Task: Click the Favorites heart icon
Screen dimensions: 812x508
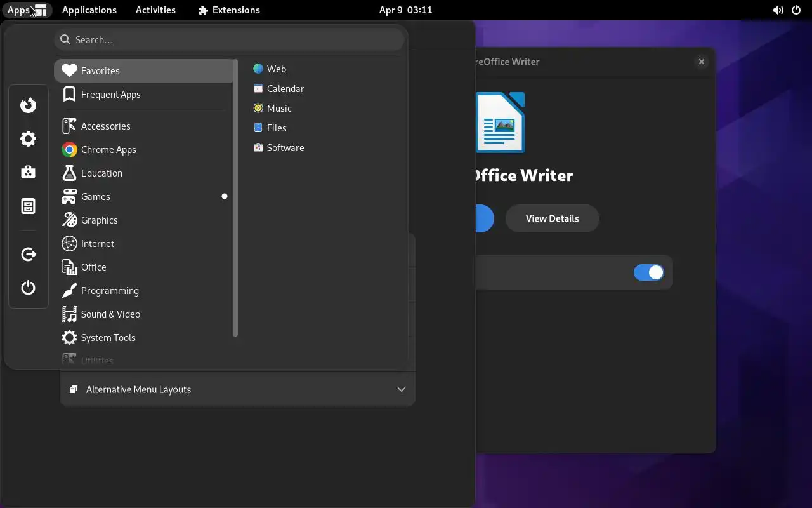Action: click(69, 70)
